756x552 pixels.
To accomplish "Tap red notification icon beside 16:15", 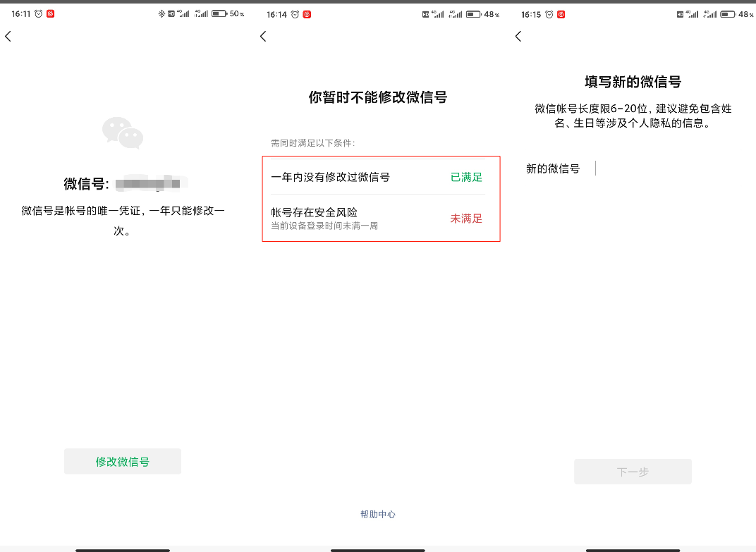I will 561,14.
